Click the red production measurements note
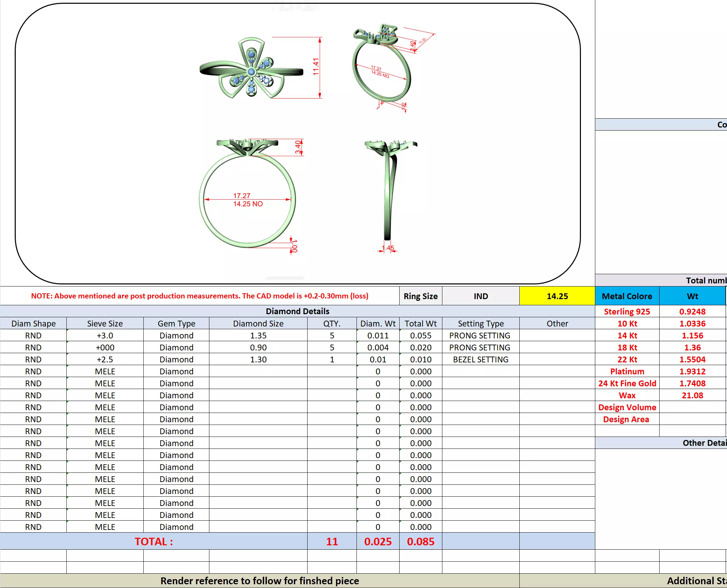Screen dimensions: 727x588 coord(199,296)
